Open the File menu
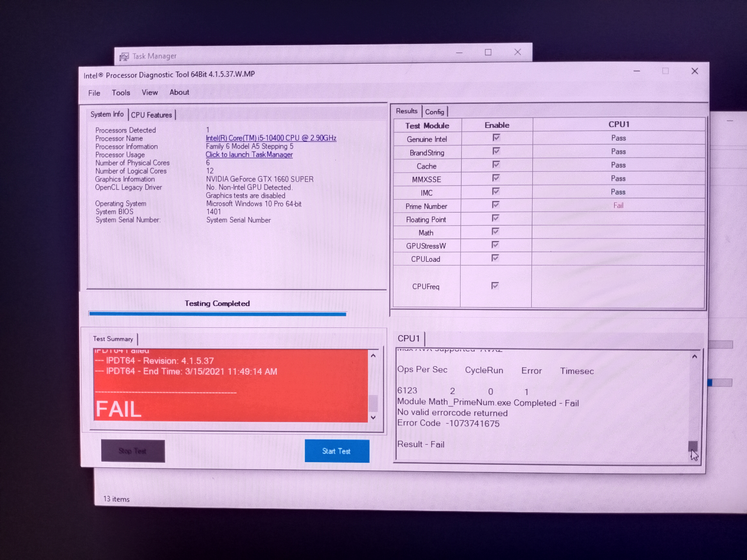The image size is (747, 560). pos(94,93)
